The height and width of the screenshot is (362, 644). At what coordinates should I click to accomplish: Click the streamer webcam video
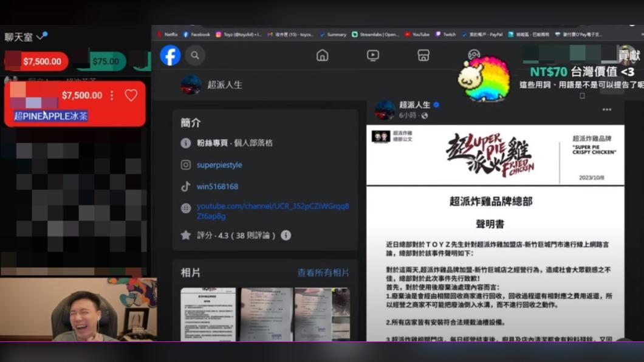78,310
